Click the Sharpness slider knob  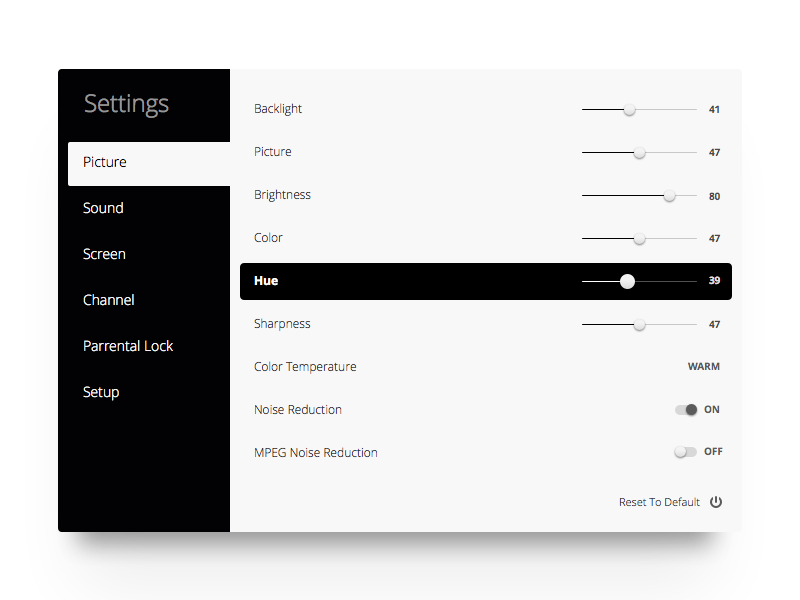pos(639,325)
